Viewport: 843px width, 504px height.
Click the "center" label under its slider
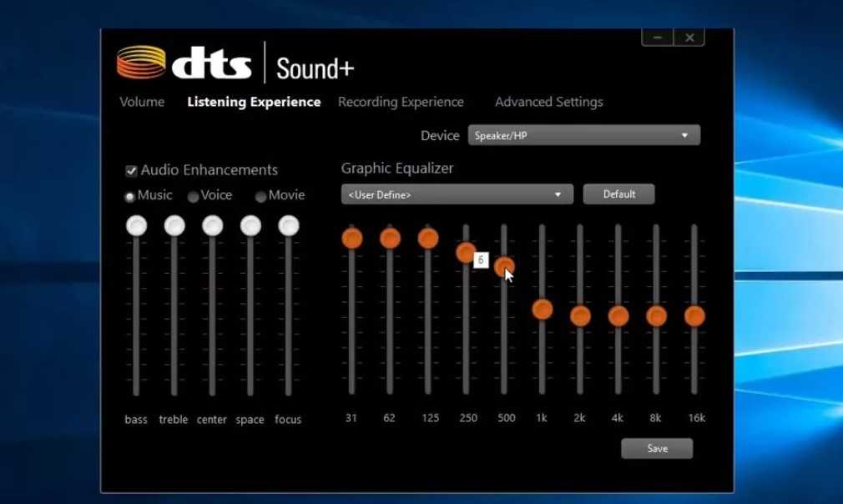coord(212,420)
